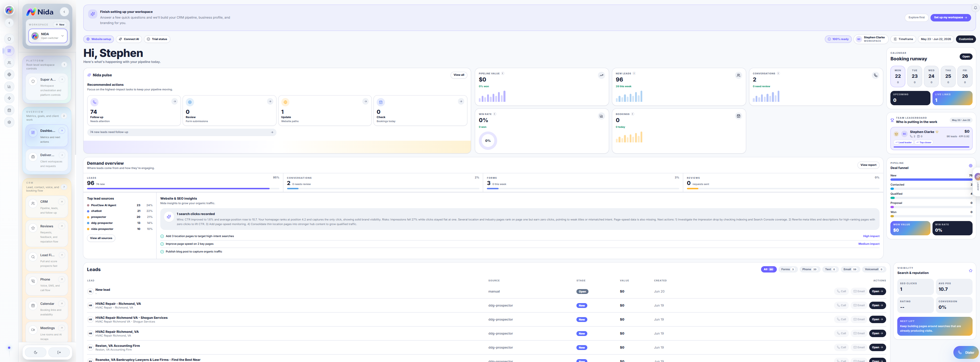Toggle dark mode with the moon button
Screen dimensions: 980x362
click(x=36, y=353)
